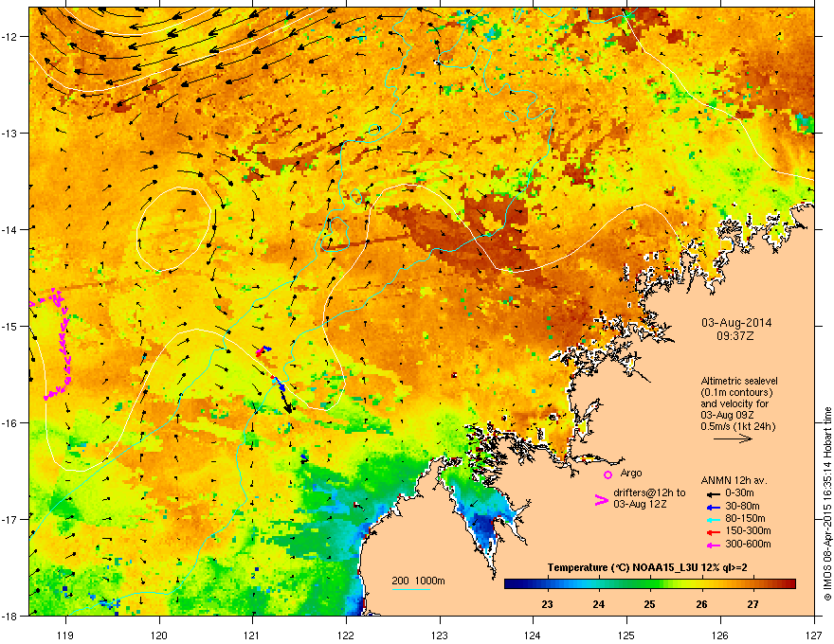Click the latitude axis label -16
834x644 pixels.
[10, 423]
